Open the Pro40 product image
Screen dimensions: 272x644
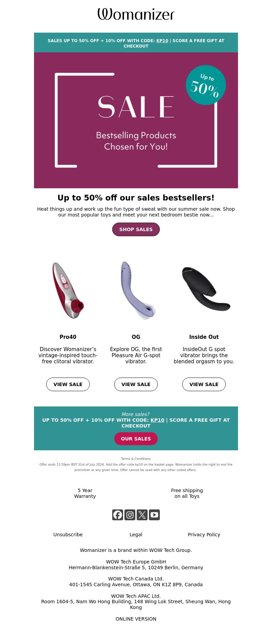point(68,291)
